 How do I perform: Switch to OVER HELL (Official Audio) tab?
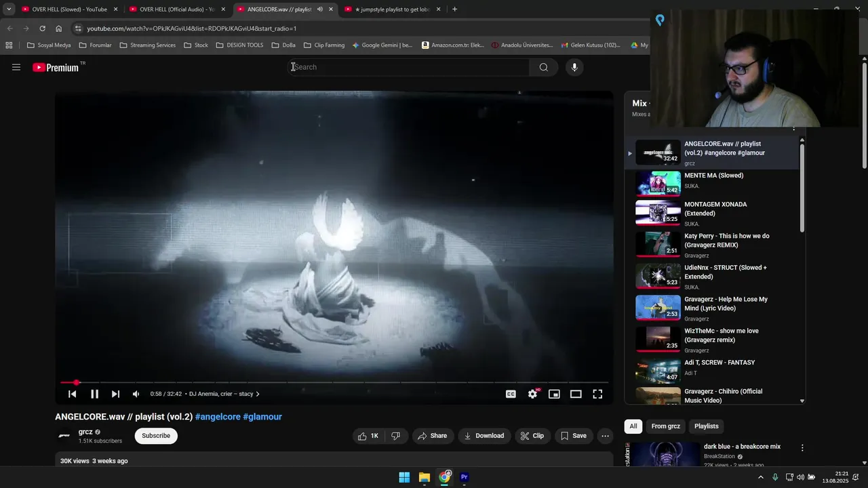click(x=176, y=9)
